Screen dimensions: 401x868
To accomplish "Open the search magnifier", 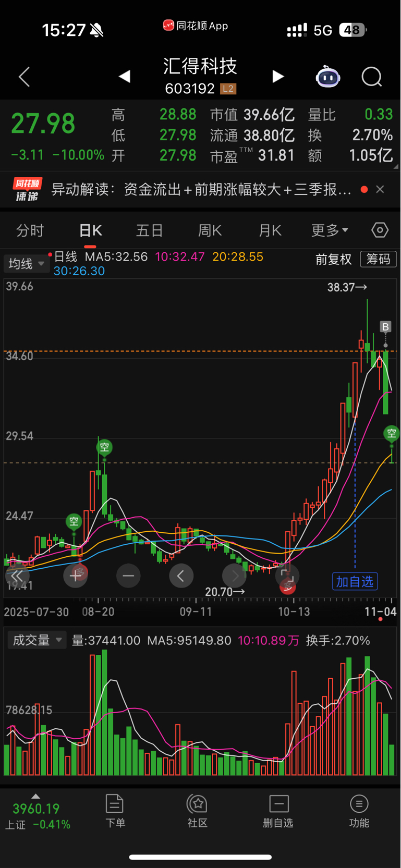I will pyautogui.click(x=372, y=77).
